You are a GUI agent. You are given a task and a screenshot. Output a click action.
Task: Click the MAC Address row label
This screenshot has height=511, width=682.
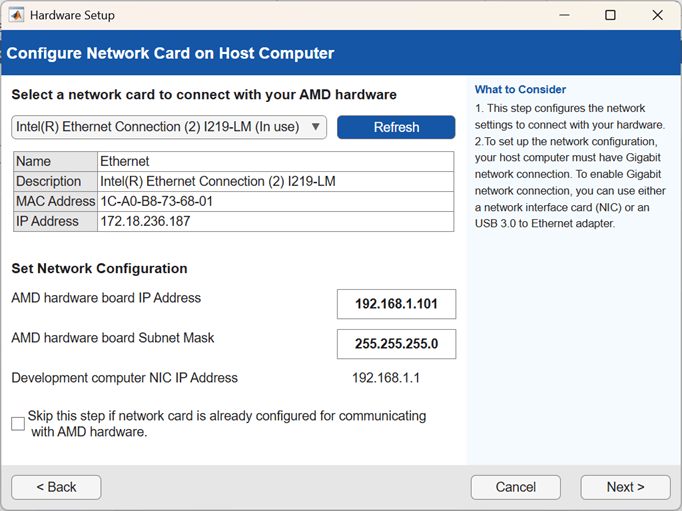(x=56, y=201)
